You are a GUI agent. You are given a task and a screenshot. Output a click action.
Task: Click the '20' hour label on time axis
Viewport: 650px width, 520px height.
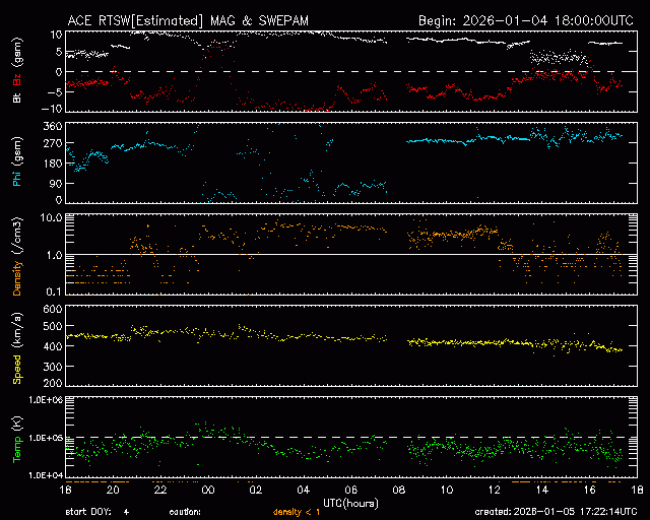(113, 490)
